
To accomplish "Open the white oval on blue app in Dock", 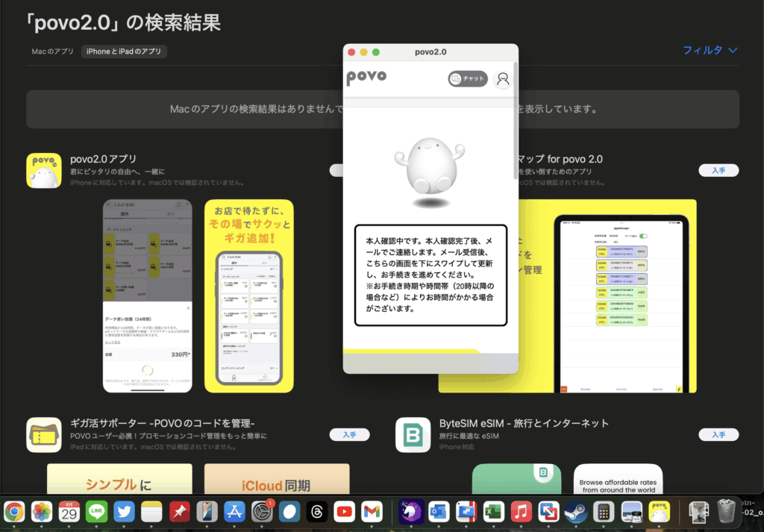I will (x=289, y=512).
